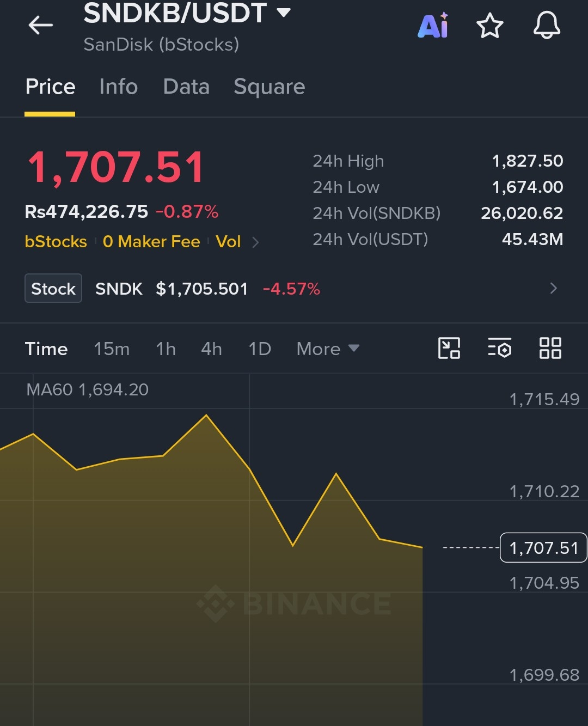
Task: Tap the -0.87% price change
Action: tap(187, 211)
